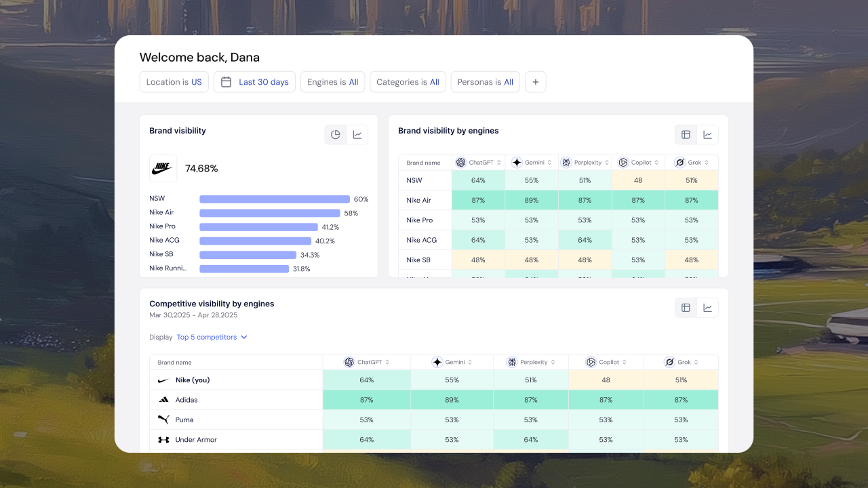Click sort arrows beside Gemini in Brand visibility by engines
Image resolution: width=868 pixels, height=488 pixels.
point(549,163)
